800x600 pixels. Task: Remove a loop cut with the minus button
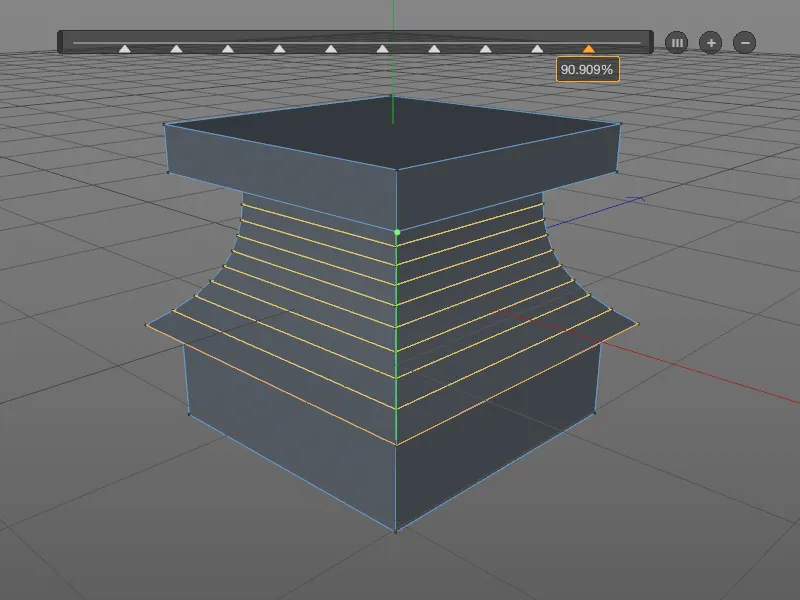(x=744, y=43)
